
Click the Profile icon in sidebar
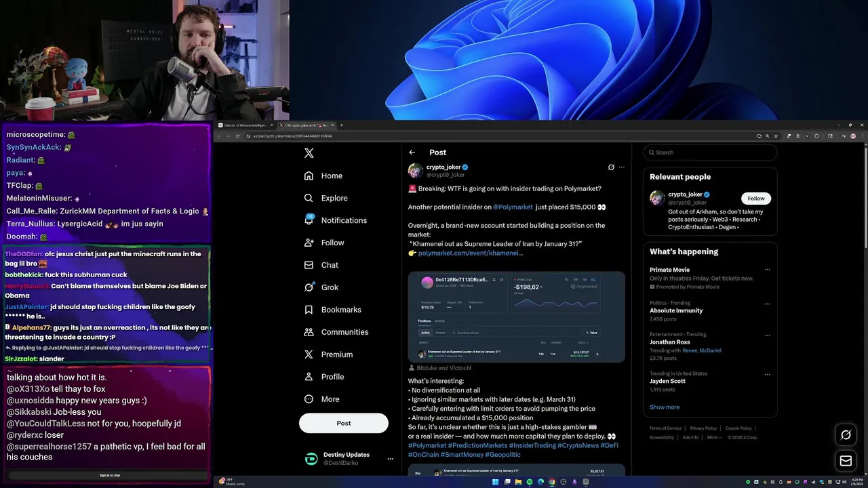tap(309, 377)
